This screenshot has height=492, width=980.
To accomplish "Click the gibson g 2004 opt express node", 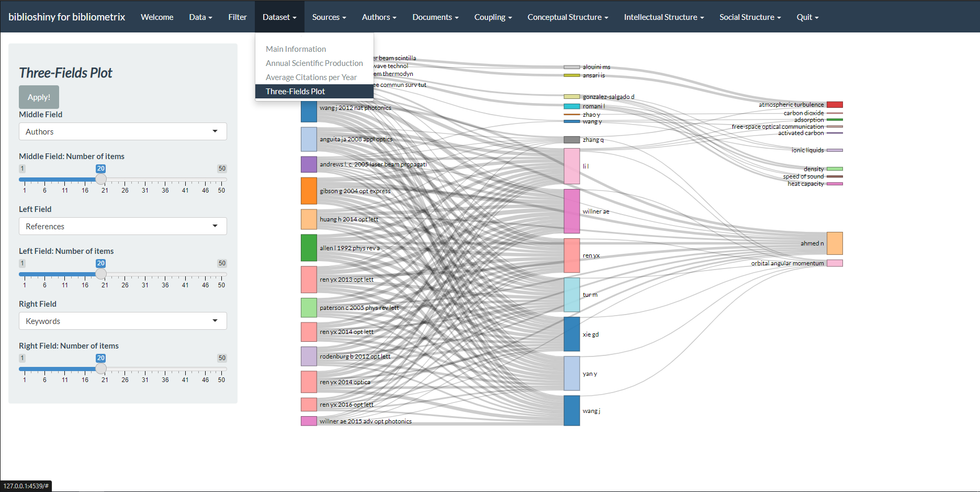I will tap(309, 191).
